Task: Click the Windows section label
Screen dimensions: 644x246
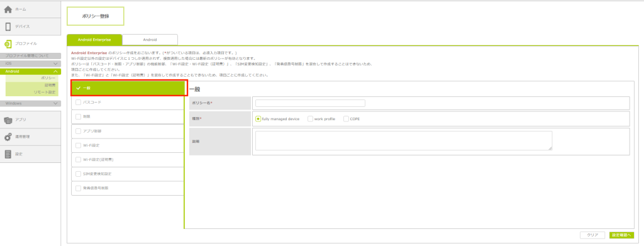Action: pos(14,103)
